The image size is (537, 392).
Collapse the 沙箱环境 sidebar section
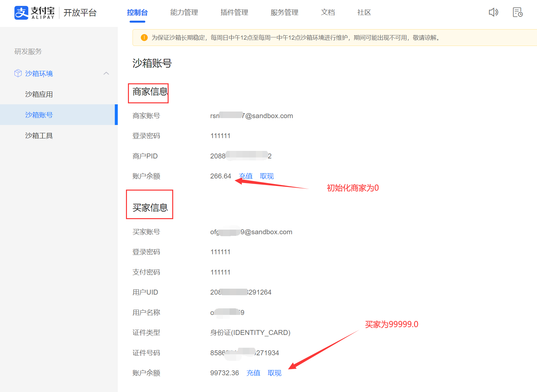(106, 73)
